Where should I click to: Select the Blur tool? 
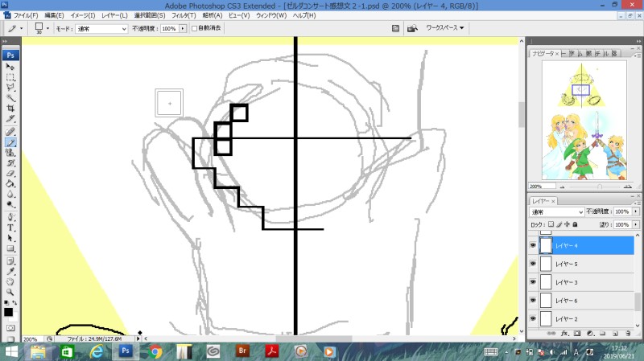tap(10, 194)
